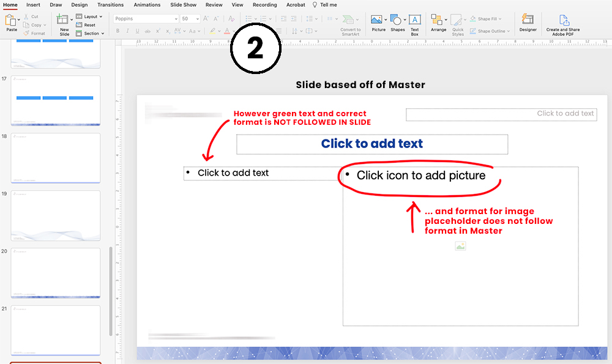Screen dimensions: 612x364
Task: Switch to the Draw tab
Action: point(56,5)
